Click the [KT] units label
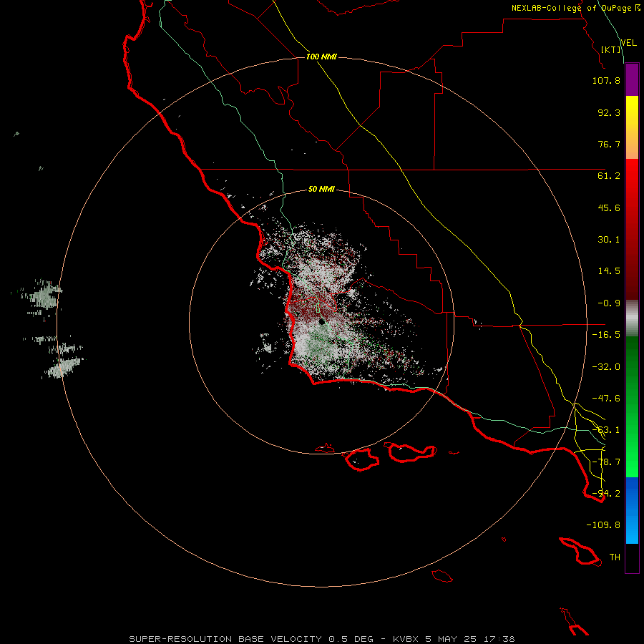The image size is (644, 644). click(610, 49)
